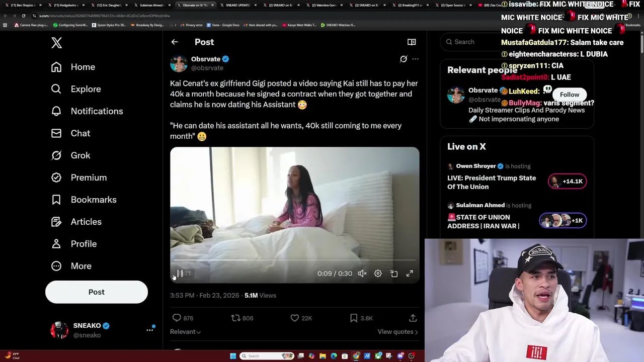644x362 pixels.
Task: Open Camera Raw plug-in bookmark
Action: (x=31, y=25)
